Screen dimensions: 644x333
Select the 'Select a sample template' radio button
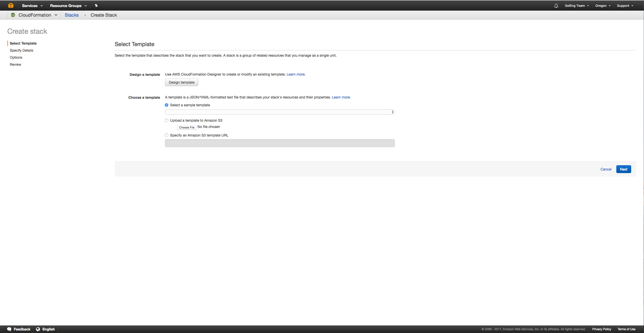pos(166,105)
